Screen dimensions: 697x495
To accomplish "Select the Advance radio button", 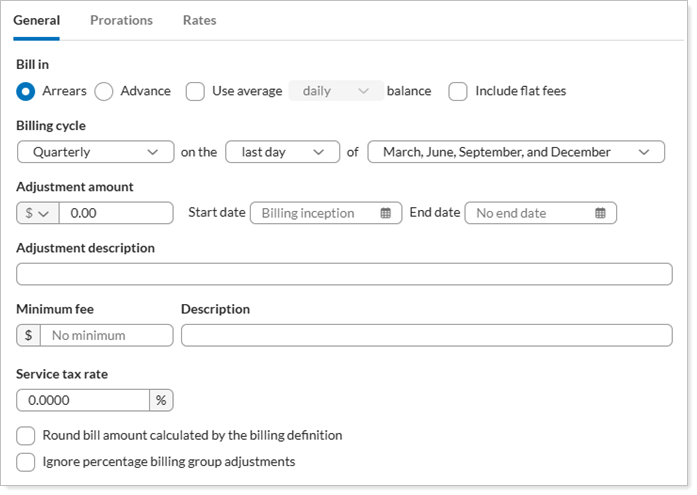I will coord(104,91).
